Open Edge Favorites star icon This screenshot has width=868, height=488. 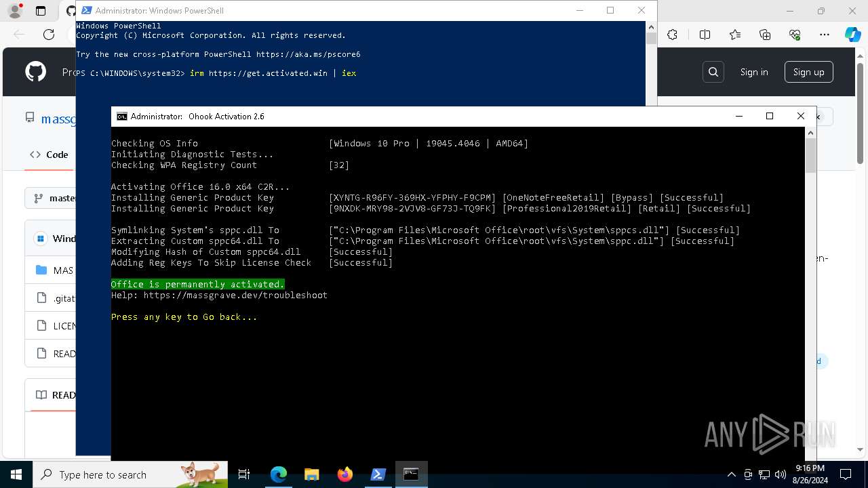735,35
